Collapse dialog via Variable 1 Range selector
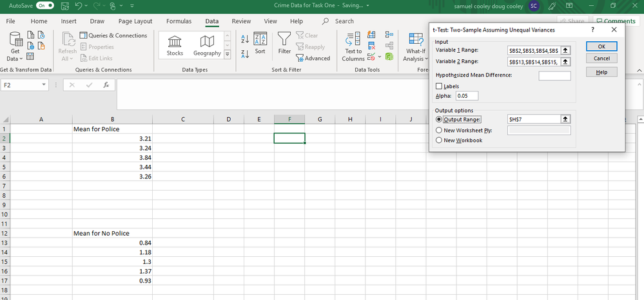 pos(565,50)
